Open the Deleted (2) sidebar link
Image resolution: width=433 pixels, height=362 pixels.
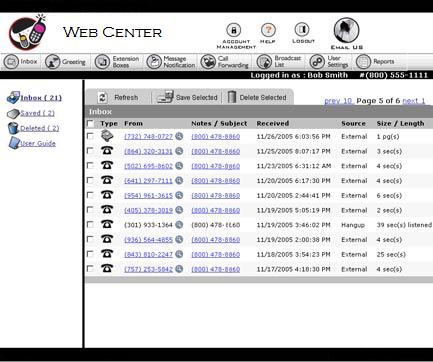[40, 128]
